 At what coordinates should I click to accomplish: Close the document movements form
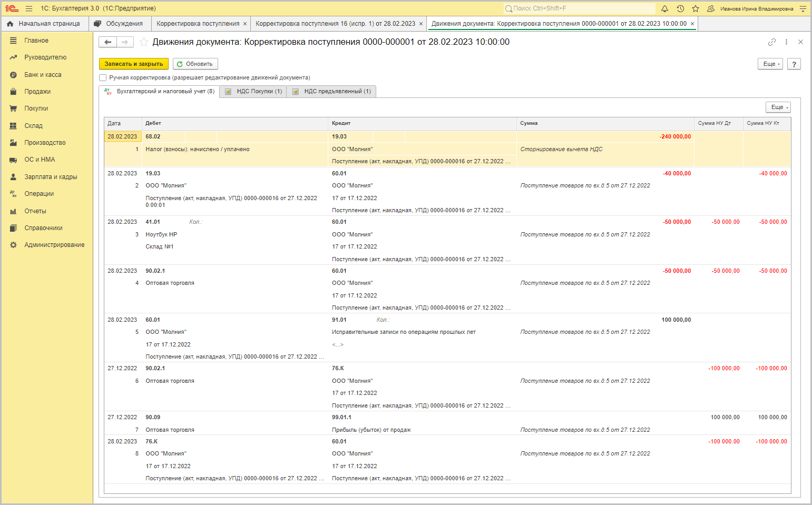(800, 42)
